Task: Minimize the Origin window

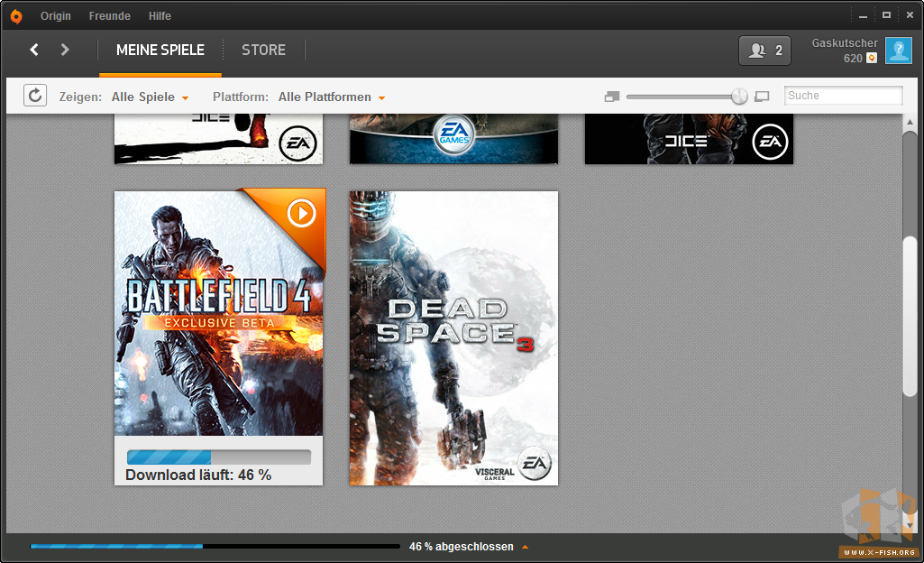Action: click(864, 16)
